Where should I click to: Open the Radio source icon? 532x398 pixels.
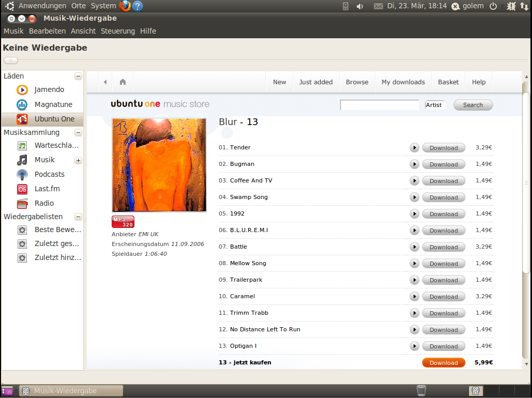(22, 203)
